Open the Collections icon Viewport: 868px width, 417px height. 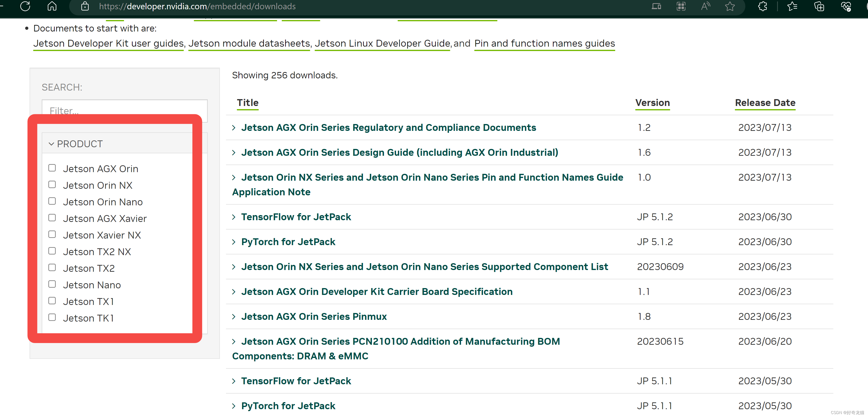pyautogui.click(x=819, y=6)
